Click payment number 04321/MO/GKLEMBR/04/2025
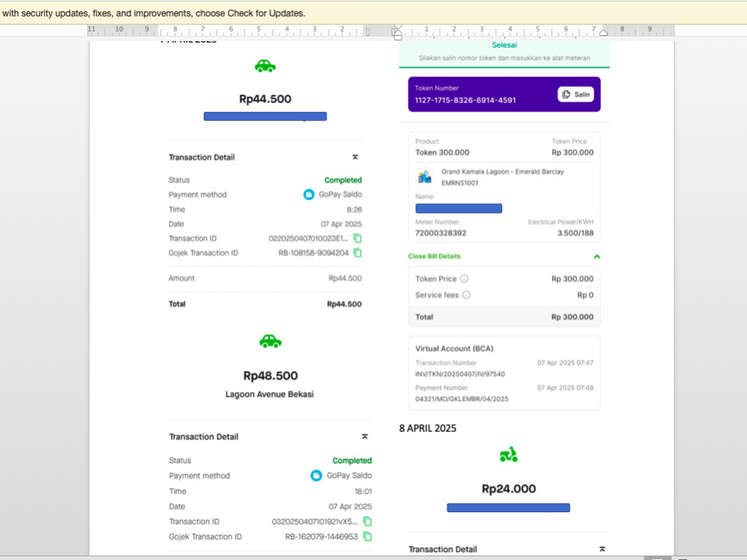 pyautogui.click(x=462, y=399)
